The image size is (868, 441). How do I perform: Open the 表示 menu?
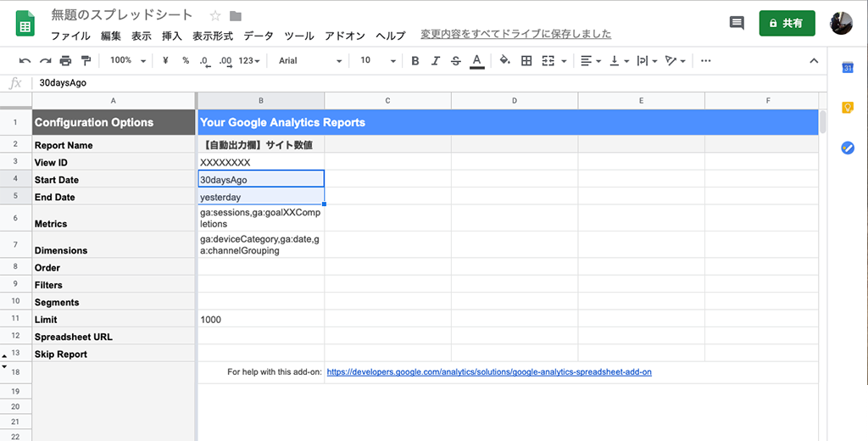(142, 36)
